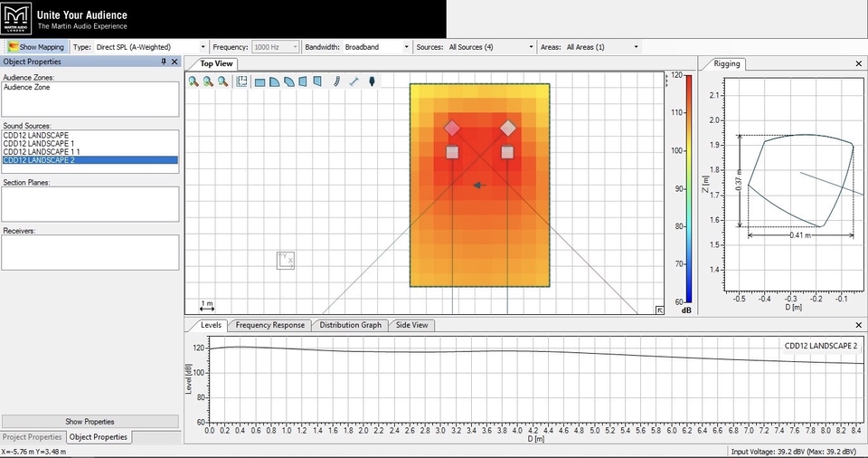Select the quarter-circle audience zone tool
The width and height of the screenshot is (868, 458).
click(x=275, y=82)
